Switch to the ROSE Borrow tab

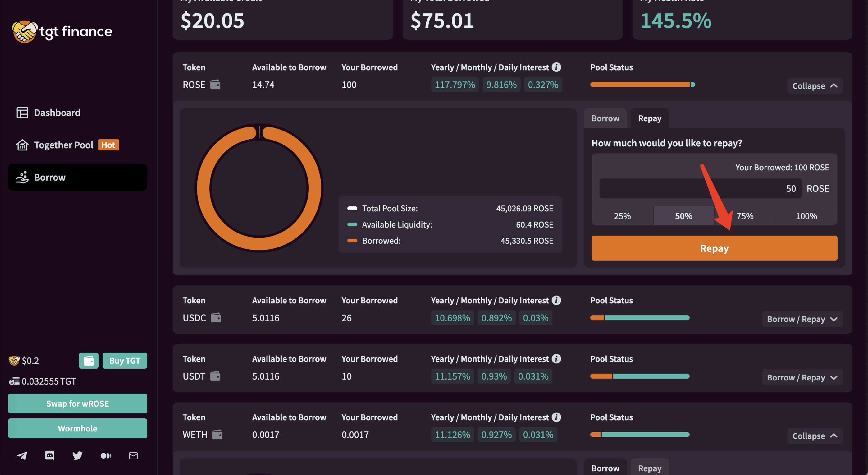(605, 118)
